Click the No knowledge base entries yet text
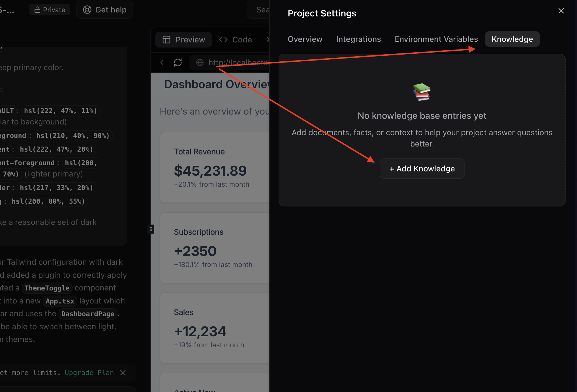 pos(422,116)
